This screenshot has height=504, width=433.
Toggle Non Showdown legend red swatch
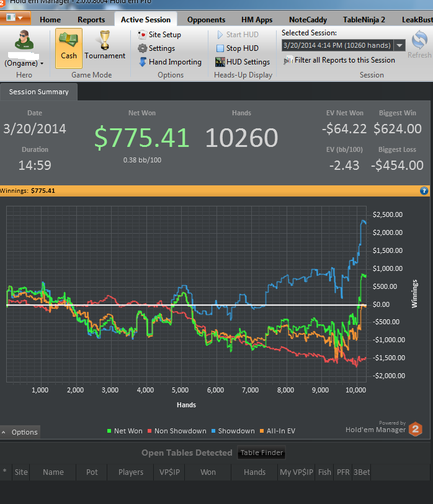point(150,431)
